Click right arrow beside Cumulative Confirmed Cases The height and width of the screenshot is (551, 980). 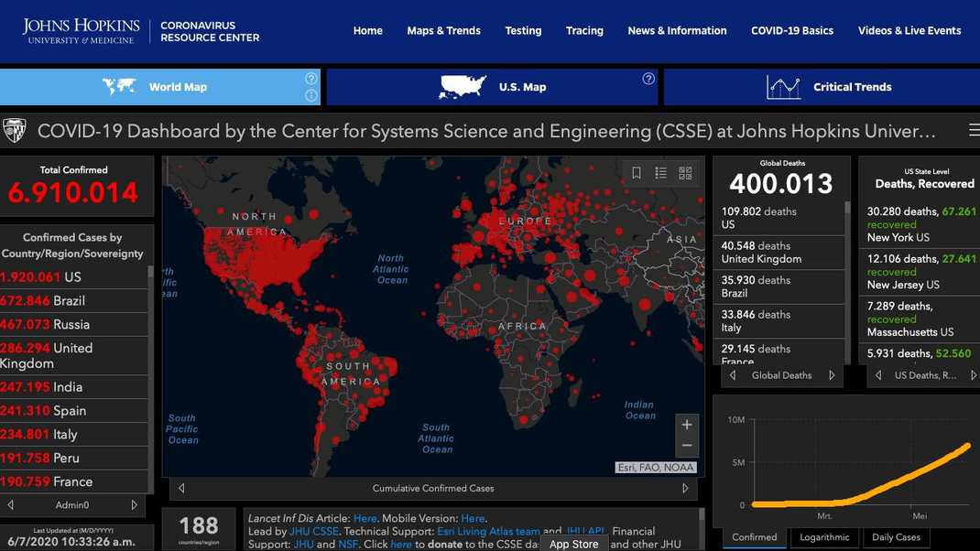tap(685, 488)
